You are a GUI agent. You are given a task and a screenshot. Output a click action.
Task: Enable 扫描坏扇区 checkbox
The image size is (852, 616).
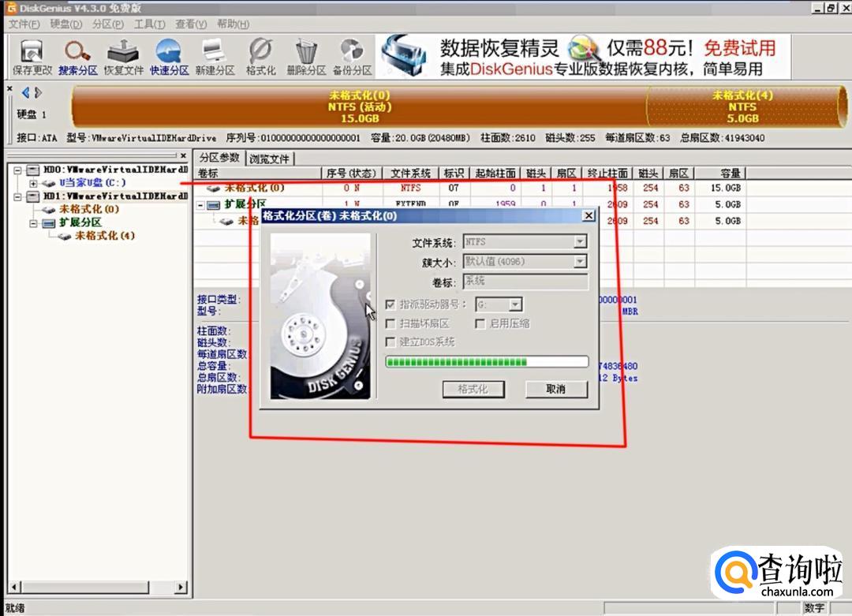tap(390, 323)
